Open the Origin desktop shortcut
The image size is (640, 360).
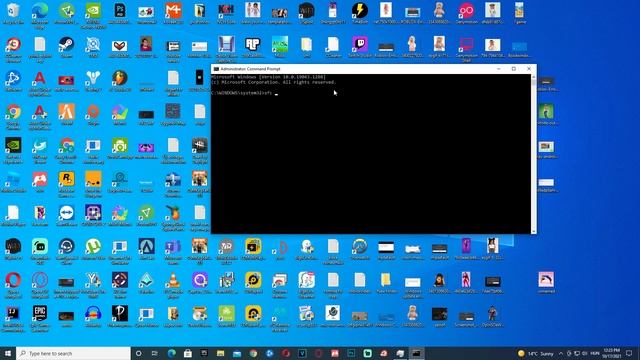point(93,115)
